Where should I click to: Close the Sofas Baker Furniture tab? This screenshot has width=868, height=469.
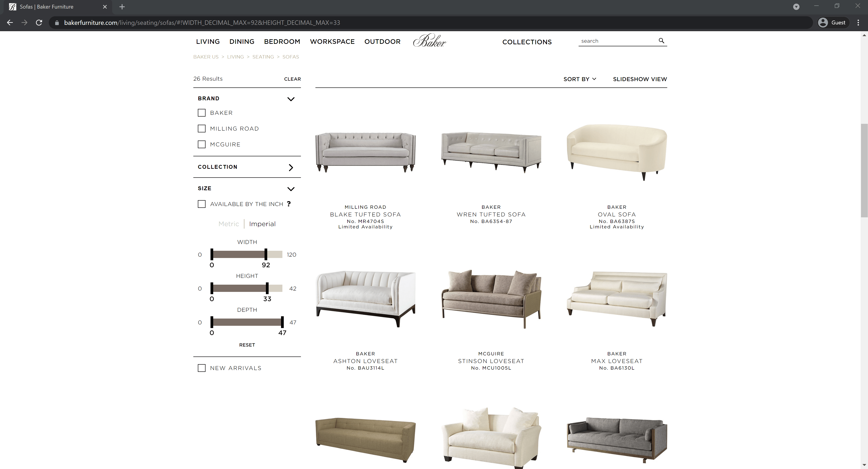click(105, 7)
